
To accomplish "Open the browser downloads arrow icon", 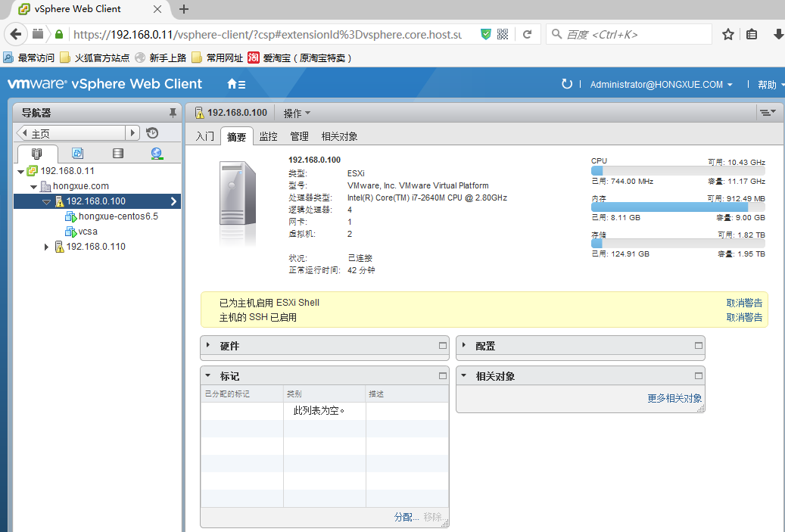I will (778, 34).
